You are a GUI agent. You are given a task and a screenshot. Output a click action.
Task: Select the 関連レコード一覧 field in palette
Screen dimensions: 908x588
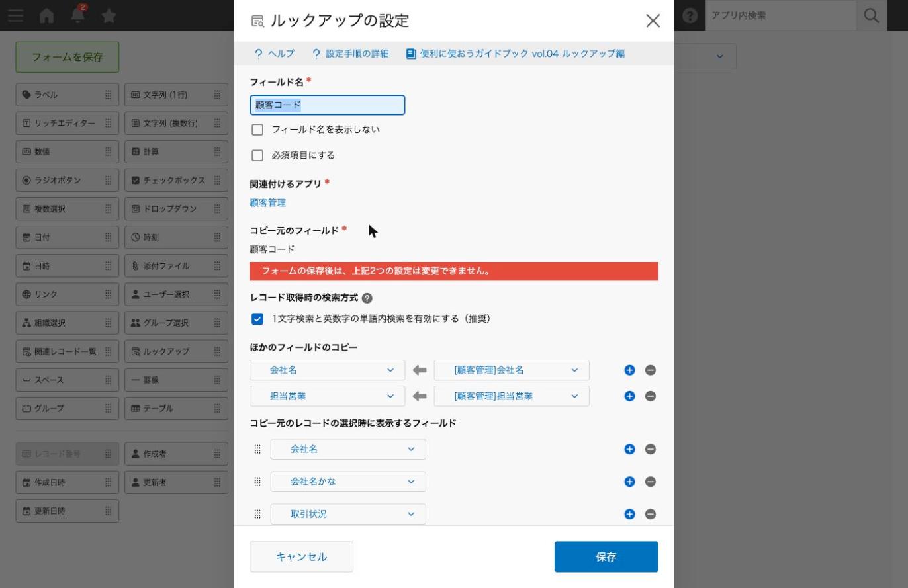point(68,351)
